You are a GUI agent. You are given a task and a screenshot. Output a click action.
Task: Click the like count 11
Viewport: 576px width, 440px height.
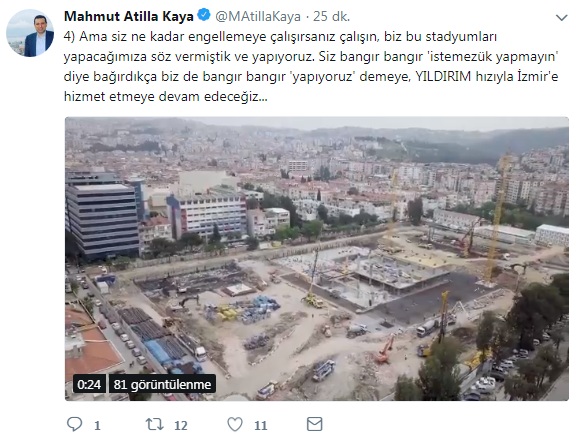pos(260,425)
